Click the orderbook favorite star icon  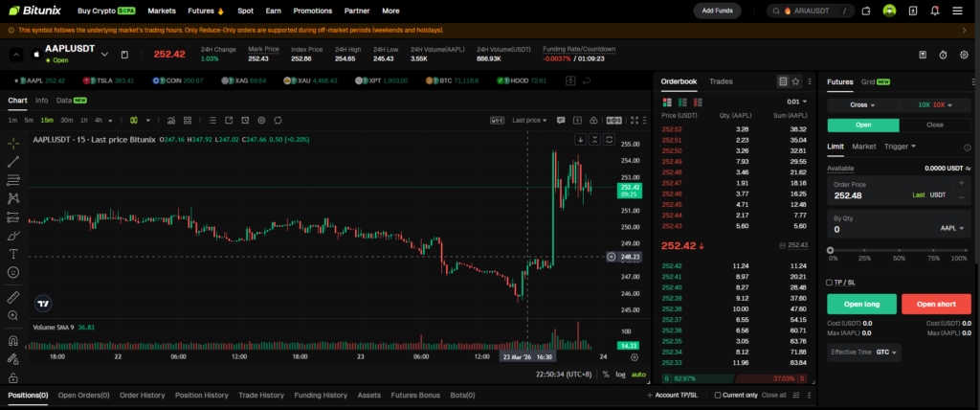[x=795, y=81]
